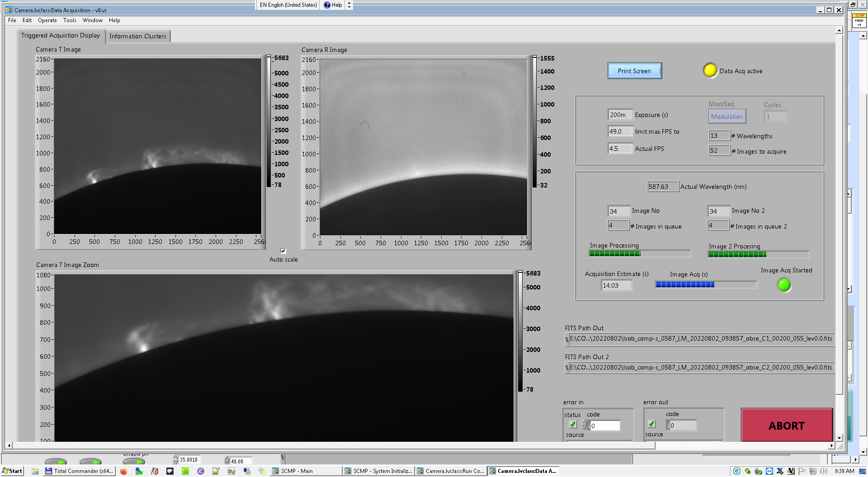Open the EN English language selector
This screenshot has width=868, height=477.
click(x=288, y=5)
